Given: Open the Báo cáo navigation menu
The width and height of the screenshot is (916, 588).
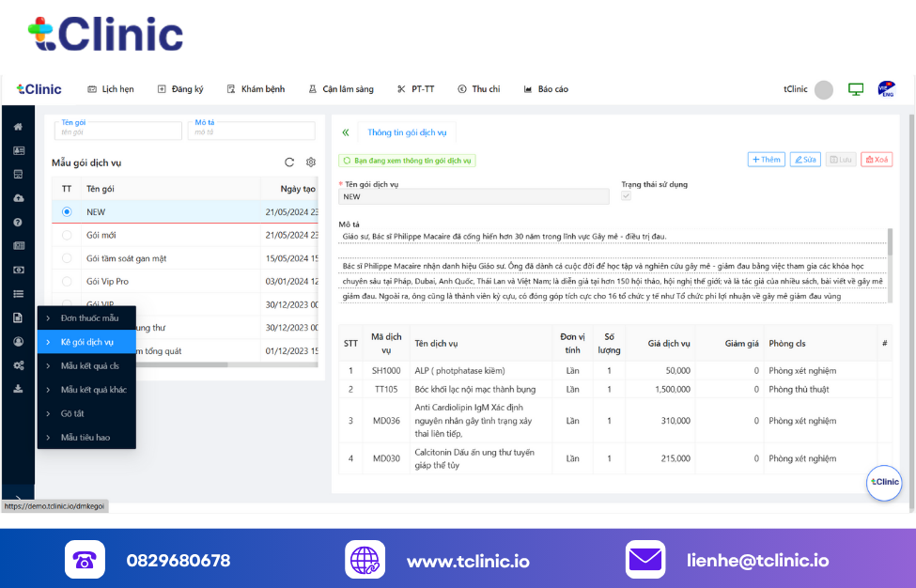Looking at the screenshot, I should [546, 89].
